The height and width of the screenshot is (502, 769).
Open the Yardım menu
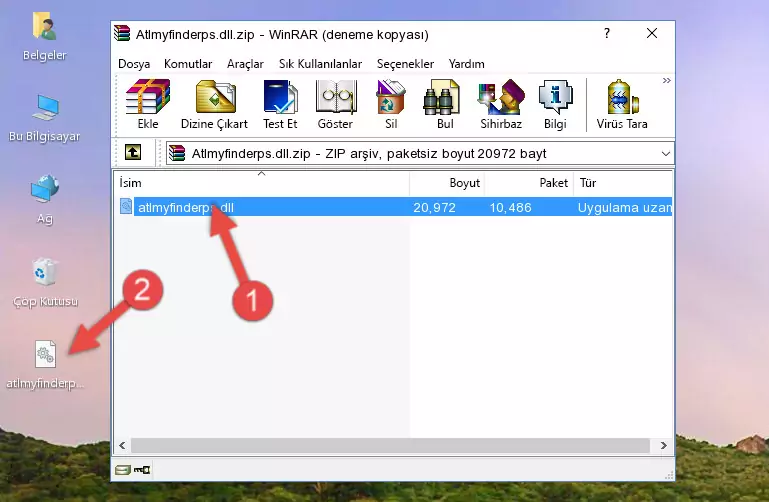[466, 64]
